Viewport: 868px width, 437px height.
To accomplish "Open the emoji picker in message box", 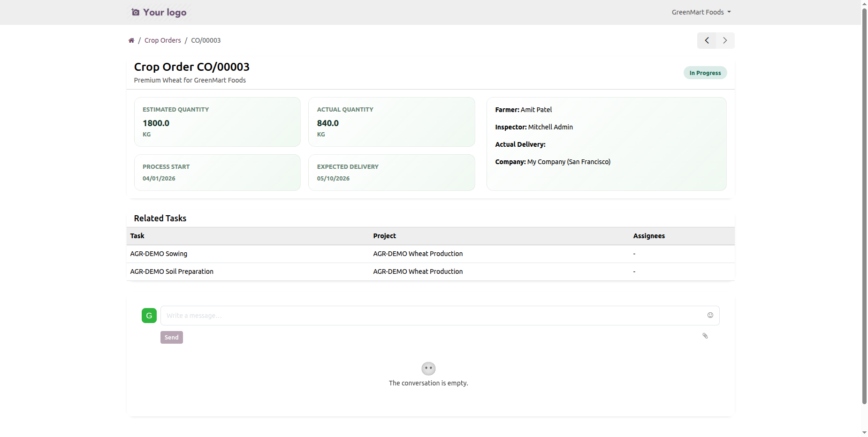I will 710,315.
